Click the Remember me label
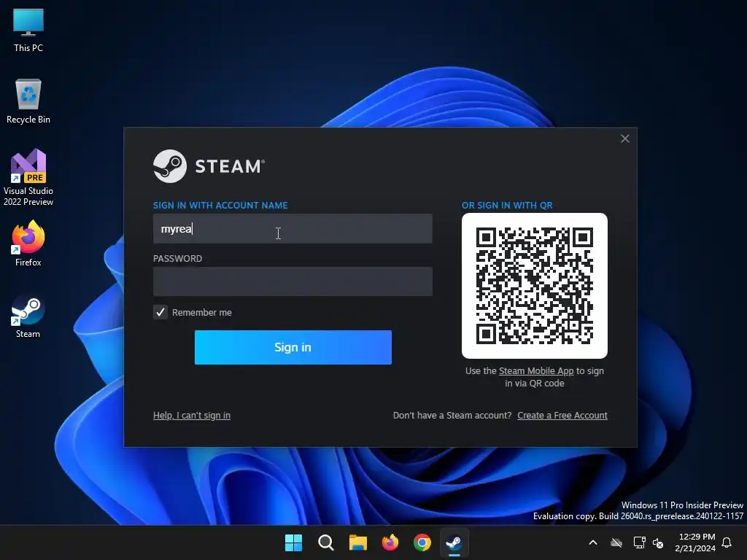Screen dimensions: 747x560 (202, 312)
